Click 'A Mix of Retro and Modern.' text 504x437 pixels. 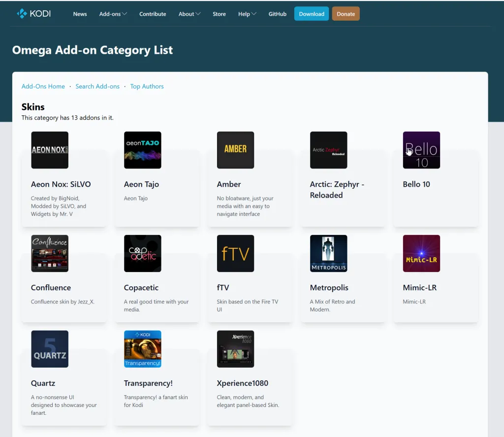(x=332, y=305)
